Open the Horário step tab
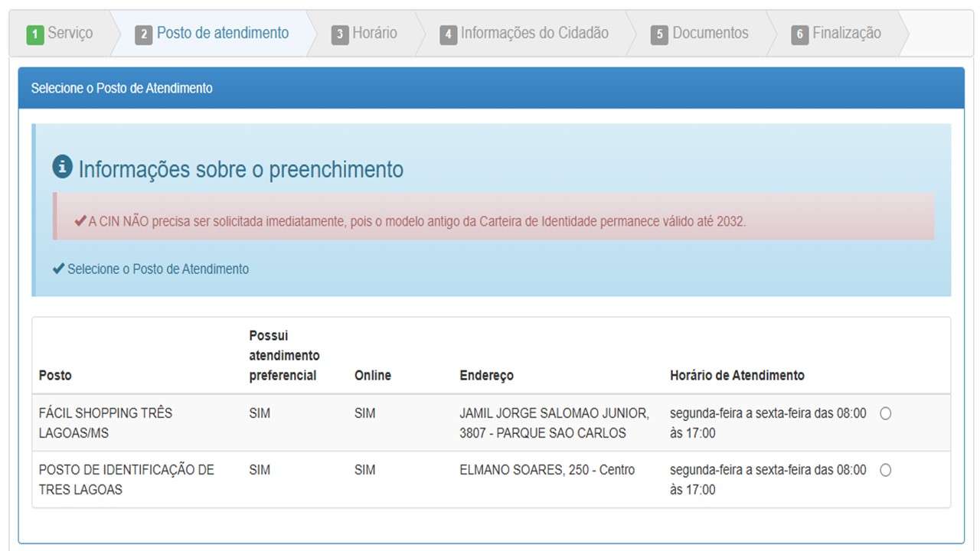980x551 pixels. [374, 33]
